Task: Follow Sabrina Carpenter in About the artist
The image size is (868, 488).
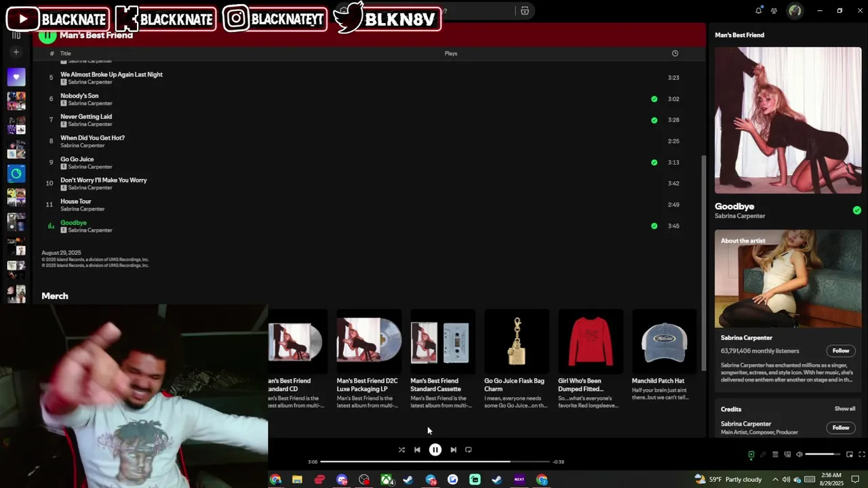Action: [841, 351]
